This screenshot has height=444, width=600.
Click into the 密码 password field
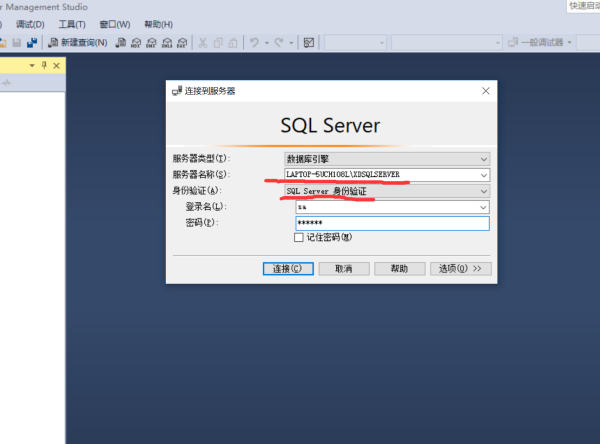392,223
